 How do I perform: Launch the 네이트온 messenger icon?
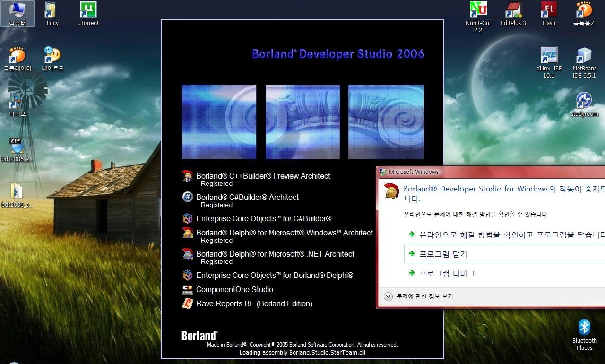point(52,56)
